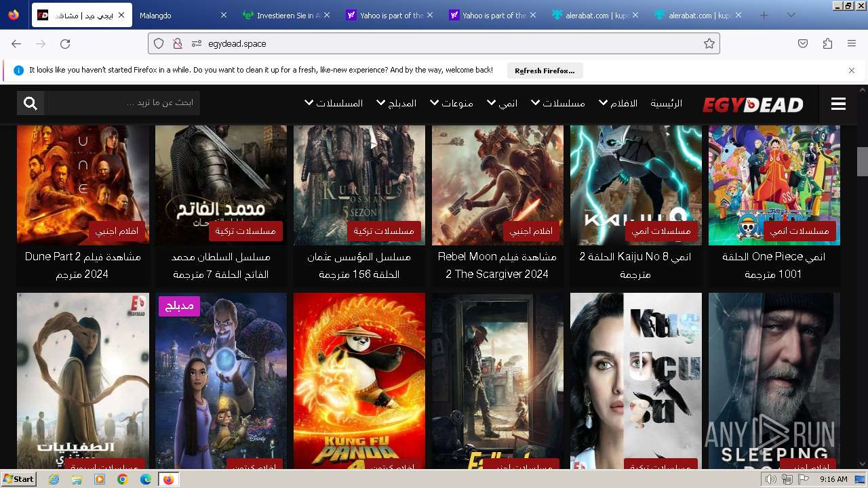Screen dimensions: 868x488
Task: Open the Save to Pocket icon
Action: pyautogui.click(x=803, y=43)
